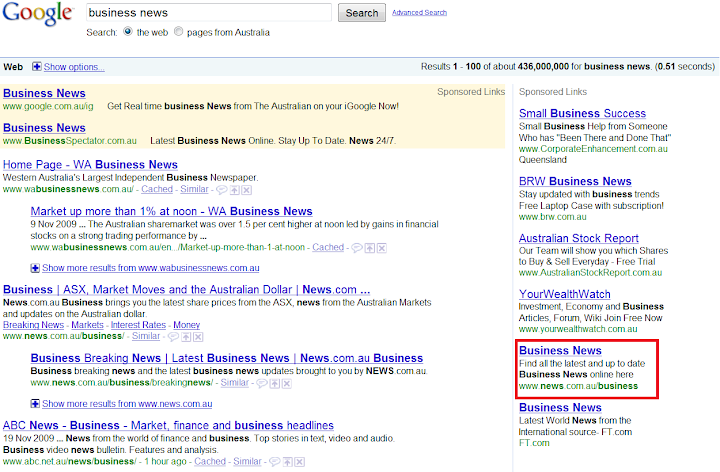Image resolution: width=720 pixels, height=472 pixels.
Task: Promote the Market up more than 1% result
Action: pos(370,248)
